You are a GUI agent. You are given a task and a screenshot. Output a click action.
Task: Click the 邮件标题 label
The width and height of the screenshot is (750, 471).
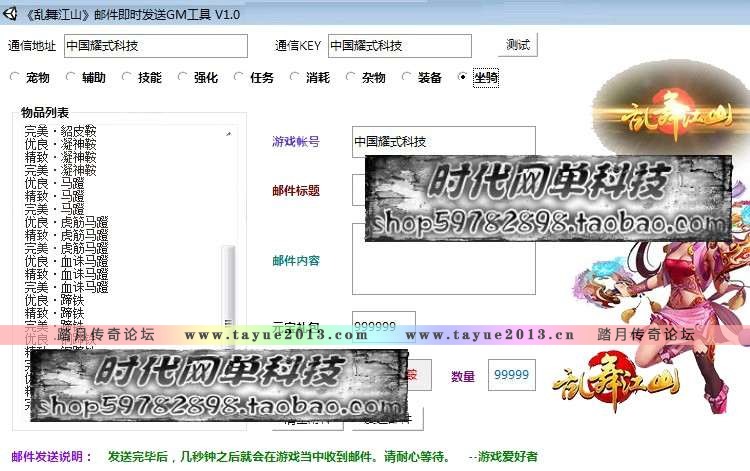tap(296, 191)
